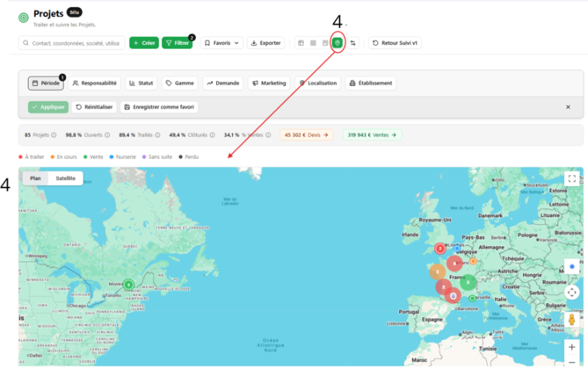Select the green map pin view icon

(338, 43)
